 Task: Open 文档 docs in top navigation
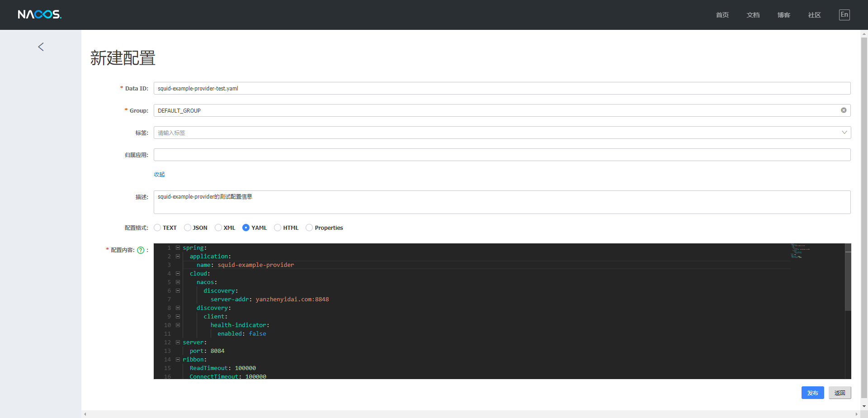(753, 15)
